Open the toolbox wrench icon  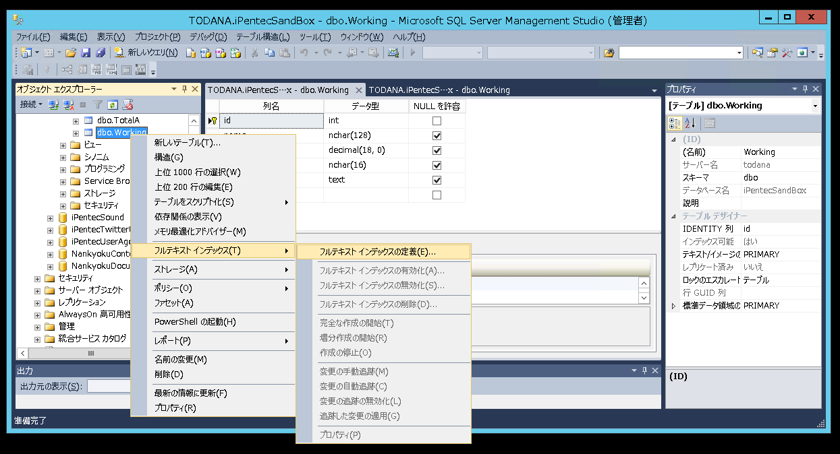tap(786, 53)
